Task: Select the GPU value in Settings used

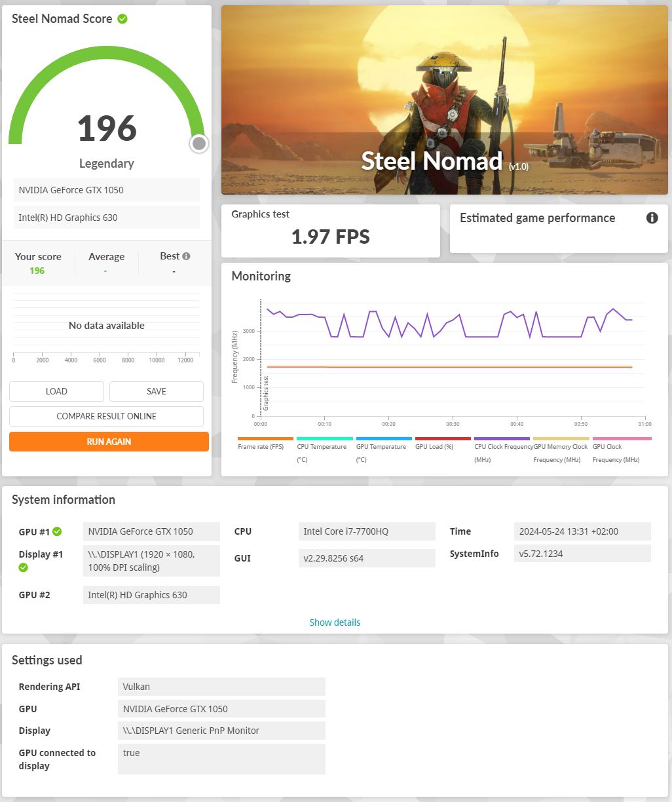Action: [x=221, y=709]
